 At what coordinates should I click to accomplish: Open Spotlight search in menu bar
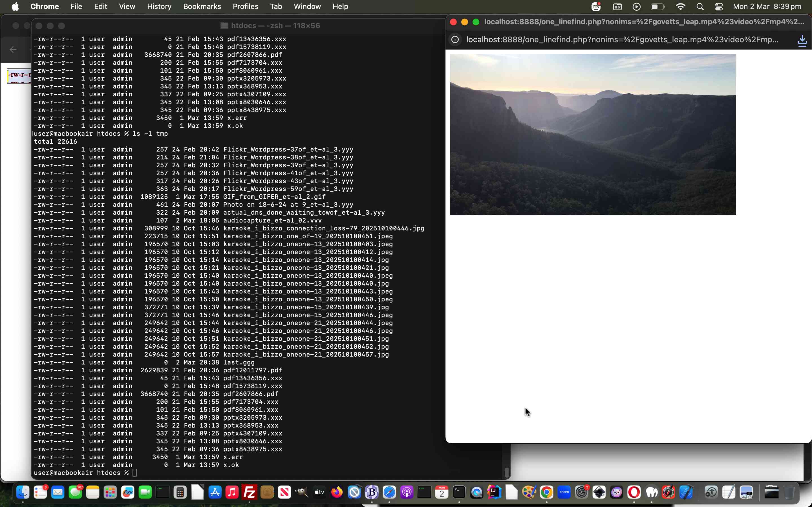point(700,7)
